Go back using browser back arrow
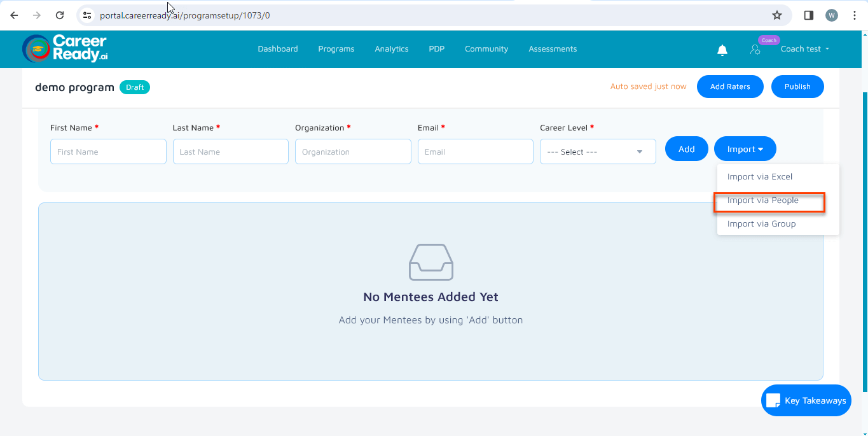Image resolution: width=868 pixels, height=436 pixels. (x=14, y=15)
